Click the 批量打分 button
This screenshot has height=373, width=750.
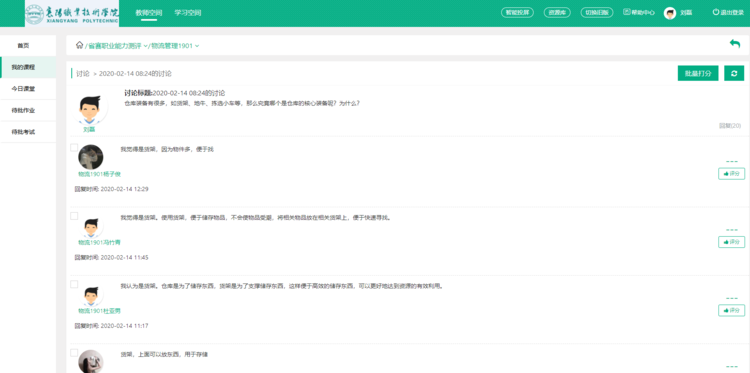pyautogui.click(x=698, y=74)
